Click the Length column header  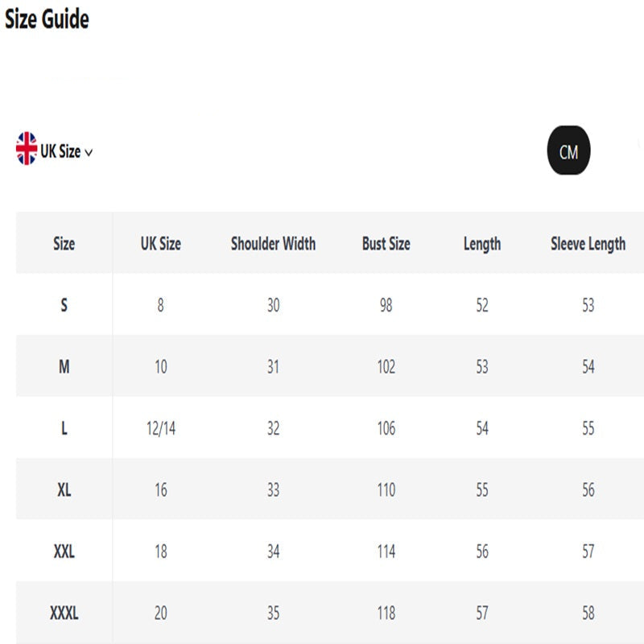[481, 244]
